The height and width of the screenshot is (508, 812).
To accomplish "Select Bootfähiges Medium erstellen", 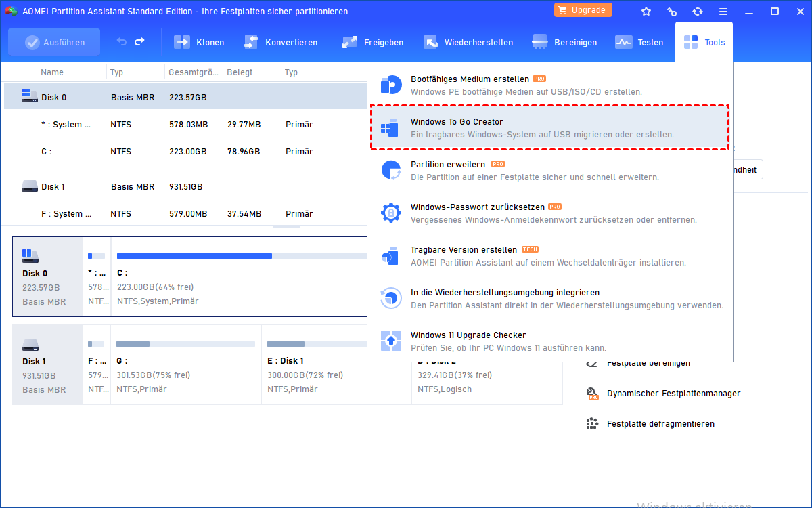I will [x=549, y=85].
